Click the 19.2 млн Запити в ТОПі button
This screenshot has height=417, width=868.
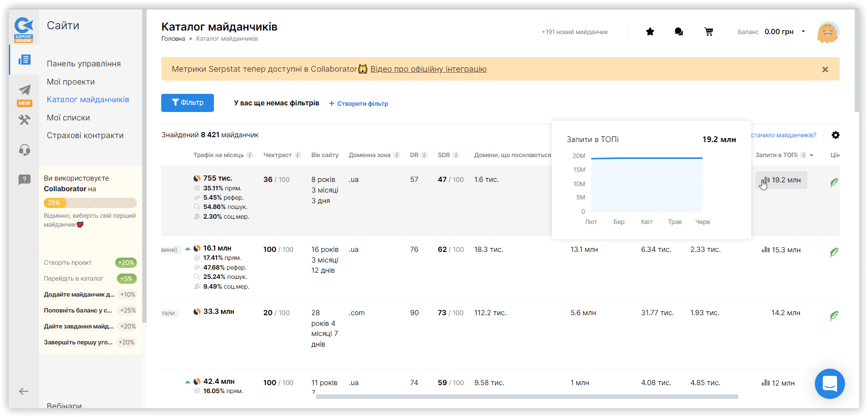pos(781,180)
